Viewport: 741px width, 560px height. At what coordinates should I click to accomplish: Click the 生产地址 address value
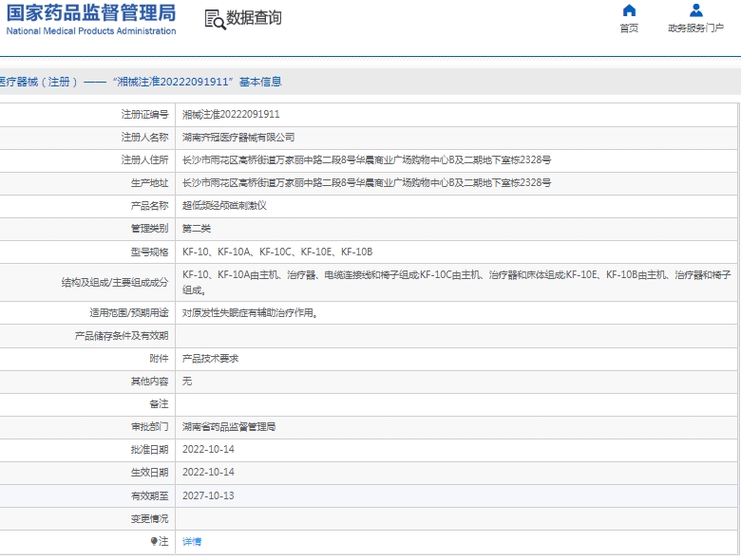(x=367, y=183)
